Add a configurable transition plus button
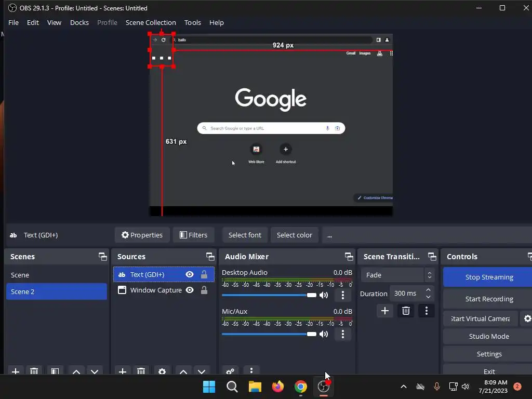Screen dimensions: 532x399 (x=385, y=311)
